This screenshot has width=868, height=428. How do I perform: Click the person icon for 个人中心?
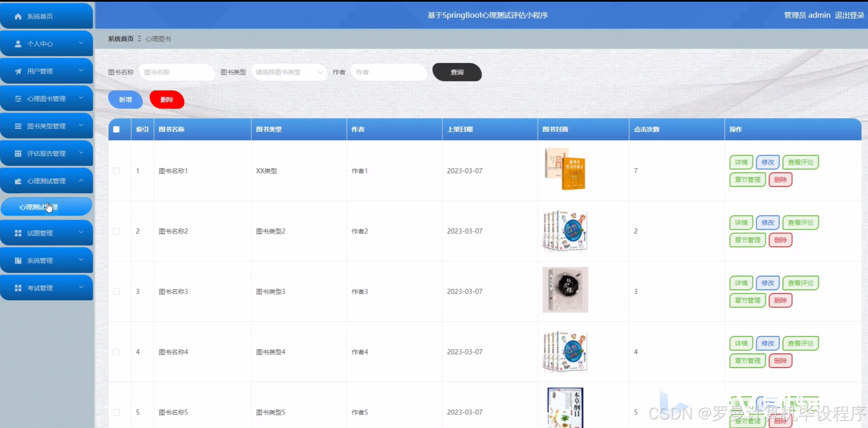(x=18, y=44)
